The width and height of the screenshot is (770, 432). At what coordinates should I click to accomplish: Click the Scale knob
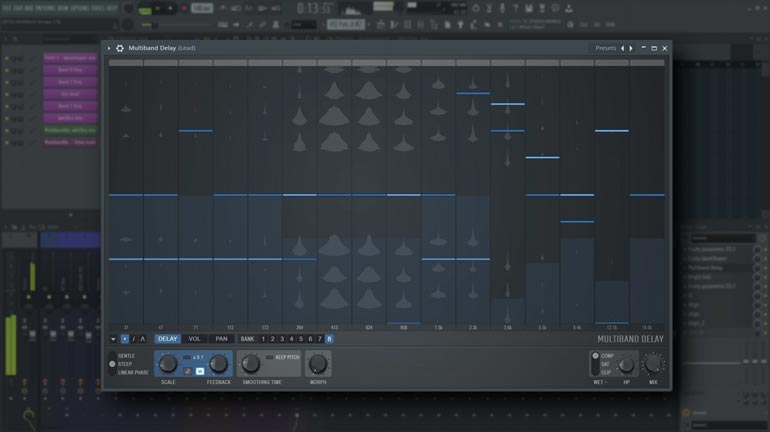(x=168, y=364)
